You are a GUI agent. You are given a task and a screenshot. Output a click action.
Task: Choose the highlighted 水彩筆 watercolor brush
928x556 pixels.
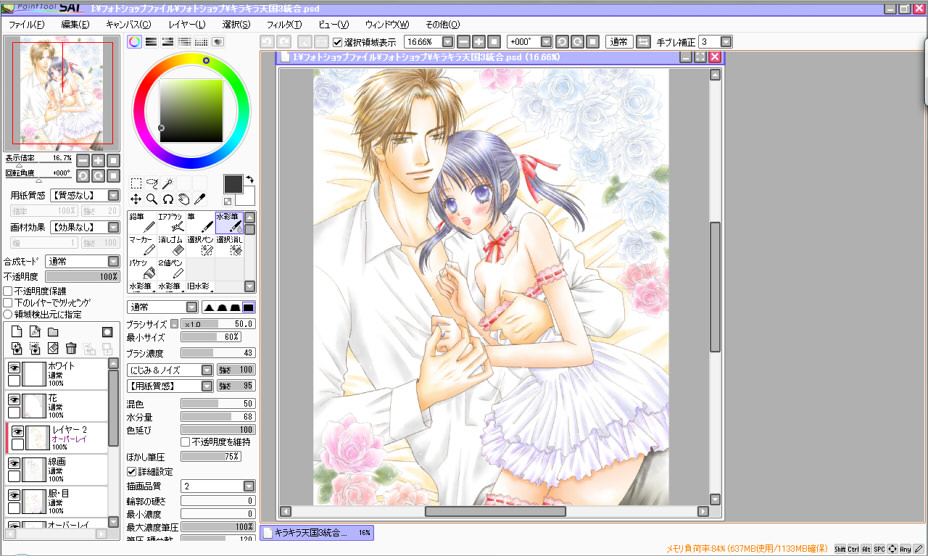coord(229,223)
